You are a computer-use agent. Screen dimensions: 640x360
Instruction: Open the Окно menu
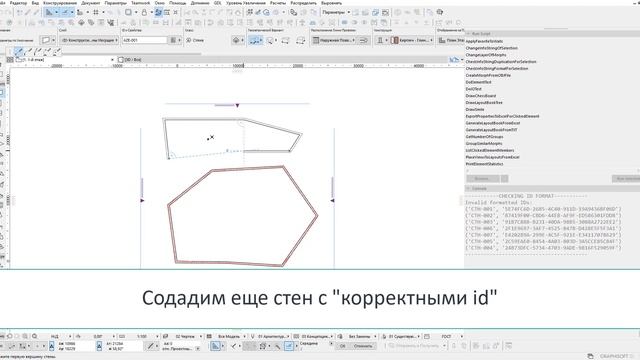coord(160,3)
